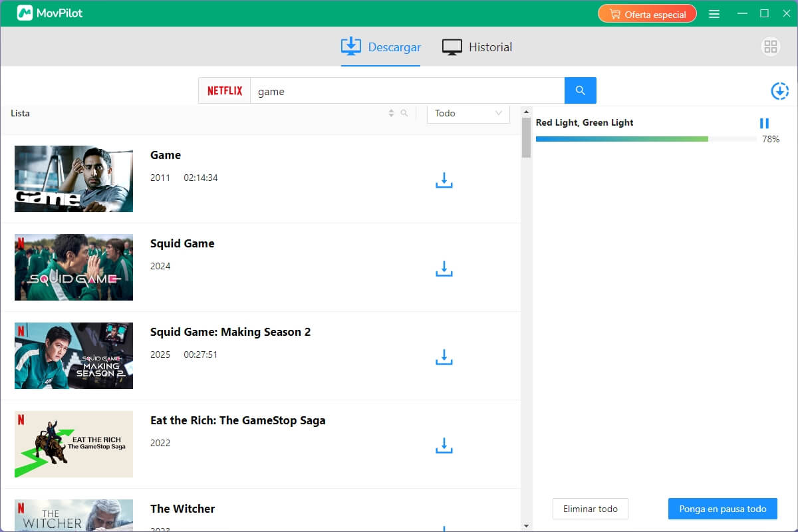Click the search field containing game
Screen dimensions: 798x532
(407, 90)
